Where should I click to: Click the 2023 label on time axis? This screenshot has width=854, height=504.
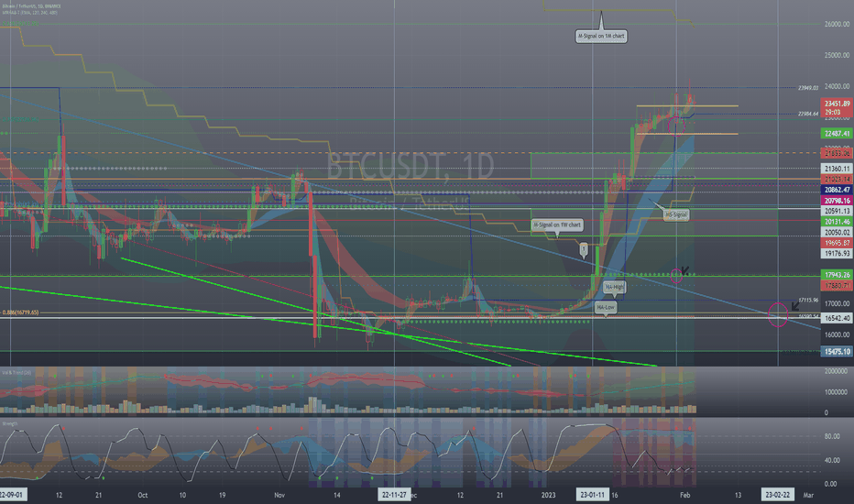click(x=549, y=495)
